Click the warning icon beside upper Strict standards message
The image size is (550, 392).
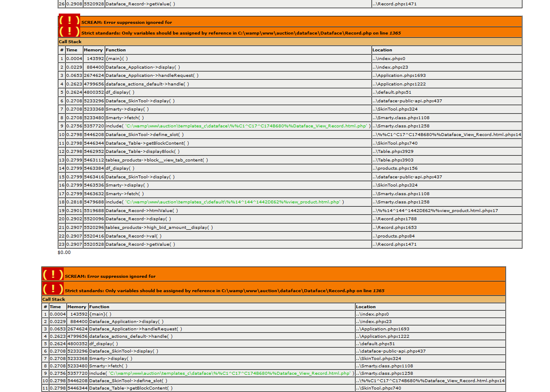(69, 31)
